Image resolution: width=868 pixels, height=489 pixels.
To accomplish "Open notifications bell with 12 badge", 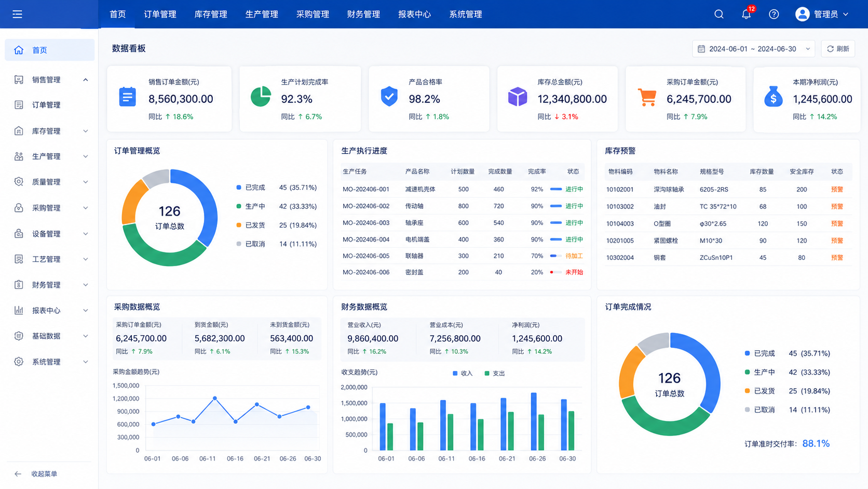I will (747, 14).
